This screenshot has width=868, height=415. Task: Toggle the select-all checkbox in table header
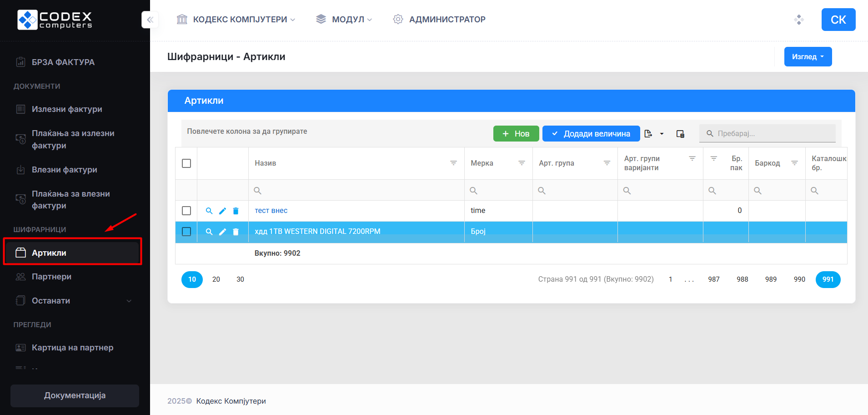(186, 163)
